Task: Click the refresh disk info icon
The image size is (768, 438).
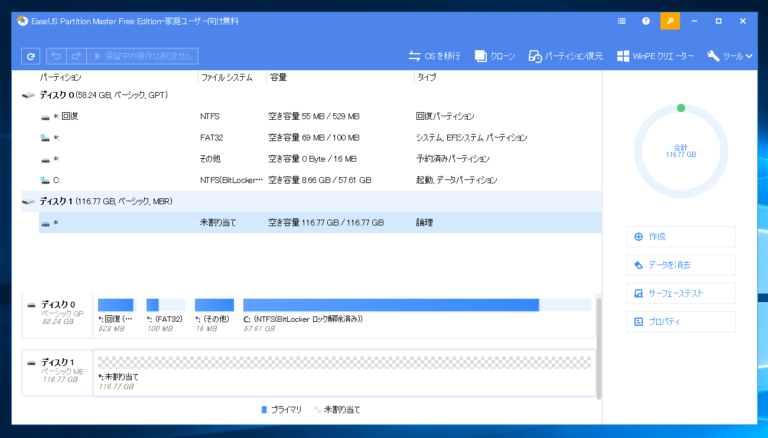Action: point(30,56)
